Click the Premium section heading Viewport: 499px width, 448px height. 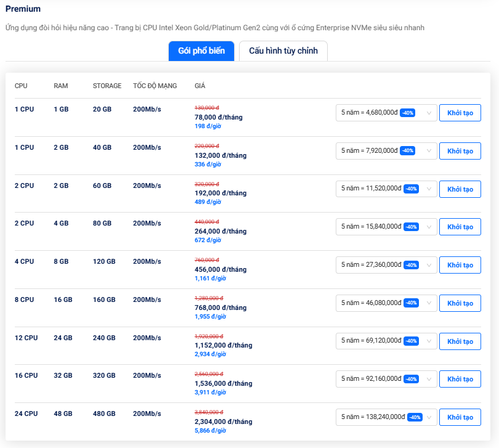click(23, 9)
